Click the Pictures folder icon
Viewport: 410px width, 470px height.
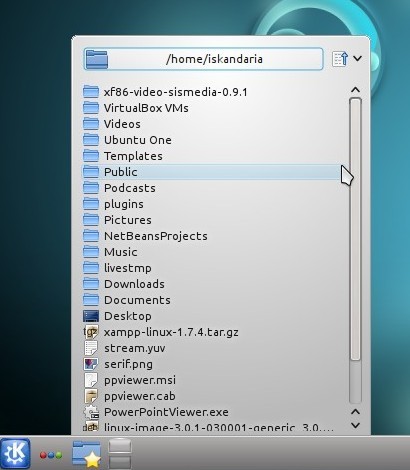(x=91, y=220)
